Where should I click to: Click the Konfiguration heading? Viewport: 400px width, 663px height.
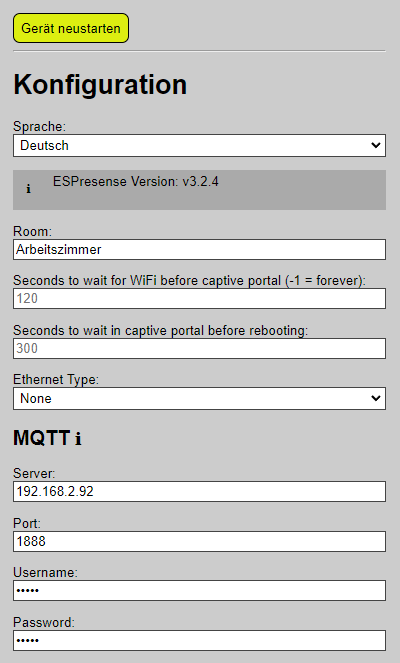100,85
